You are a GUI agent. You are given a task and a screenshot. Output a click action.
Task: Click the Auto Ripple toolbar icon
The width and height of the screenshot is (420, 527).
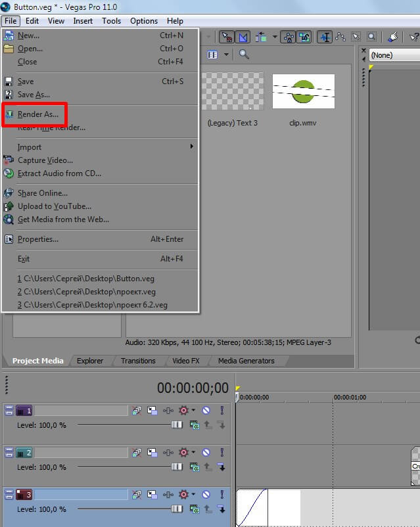click(x=261, y=37)
